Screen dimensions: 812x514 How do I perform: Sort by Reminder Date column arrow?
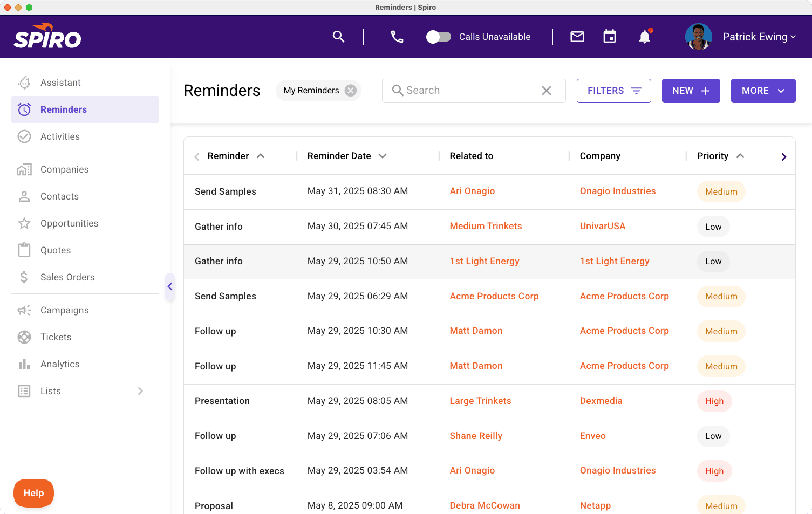point(383,156)
